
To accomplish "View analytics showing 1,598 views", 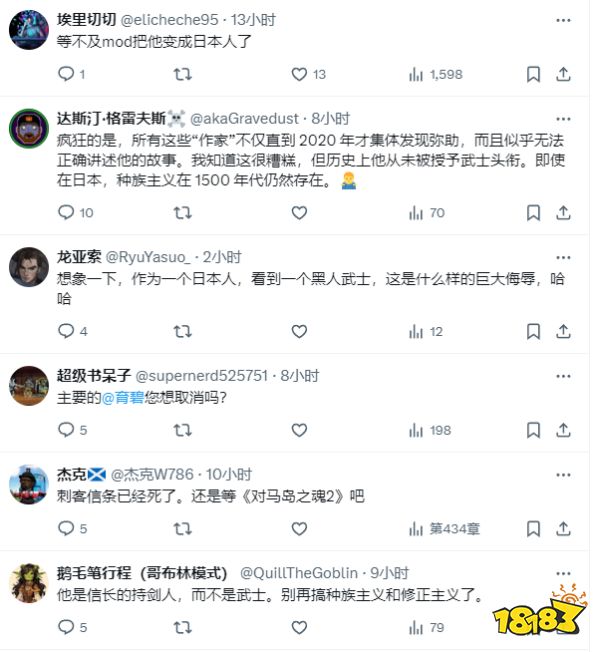I will [x=435, y=75].
